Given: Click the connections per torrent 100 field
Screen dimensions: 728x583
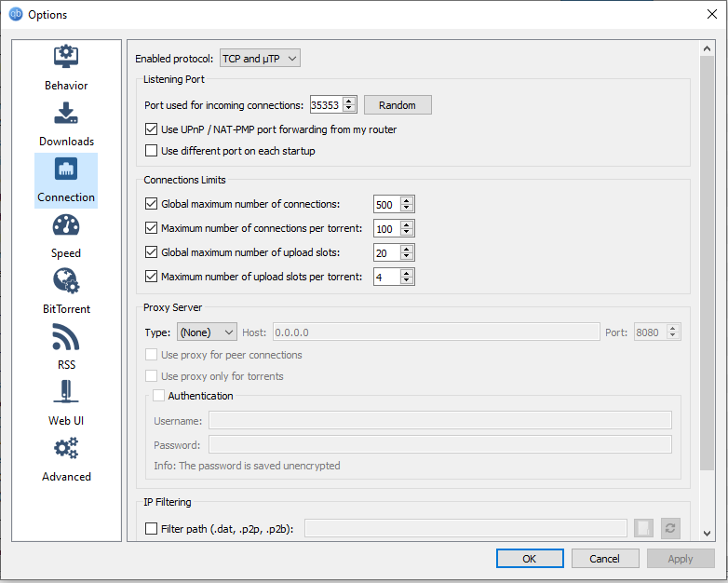Looking at the screenshot, I should [386, 228].
